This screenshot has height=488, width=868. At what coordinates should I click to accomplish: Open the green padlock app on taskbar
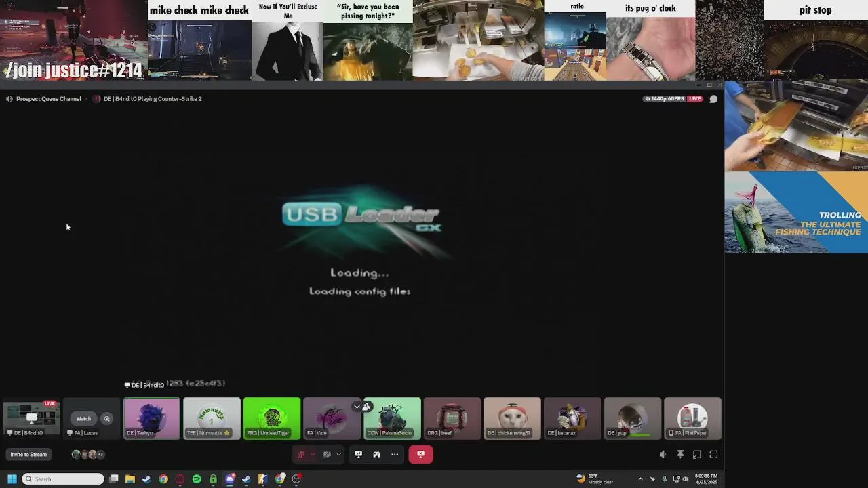(213, 479)
